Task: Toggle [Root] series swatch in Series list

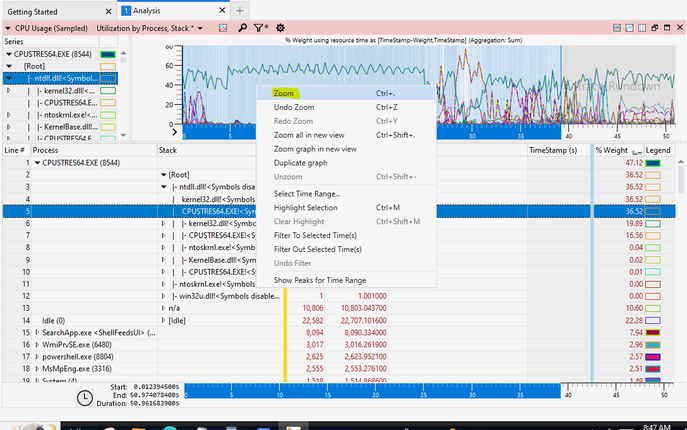Action: [108, 67]
